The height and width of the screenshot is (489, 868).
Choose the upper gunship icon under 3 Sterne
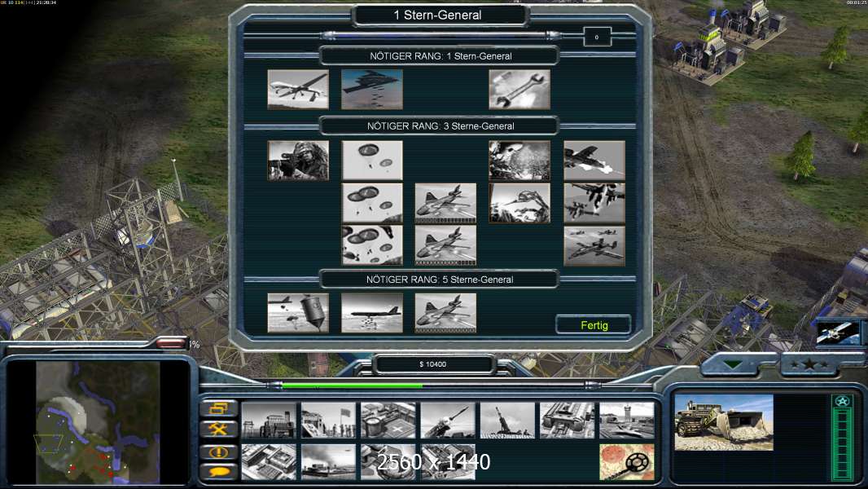[x=445, y=203]
